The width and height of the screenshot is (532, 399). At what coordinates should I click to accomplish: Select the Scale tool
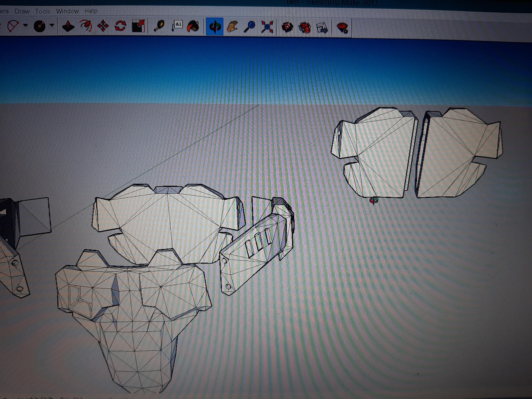tap(139, 27)
